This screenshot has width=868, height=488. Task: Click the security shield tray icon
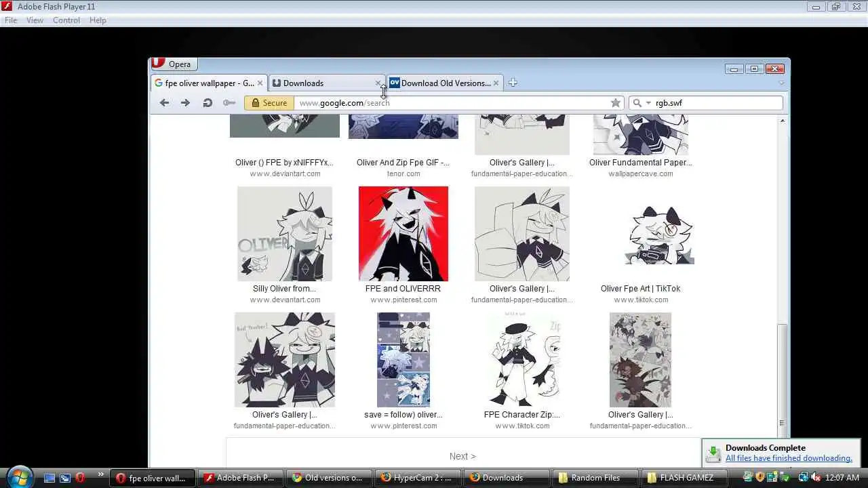tap(760, 477)
